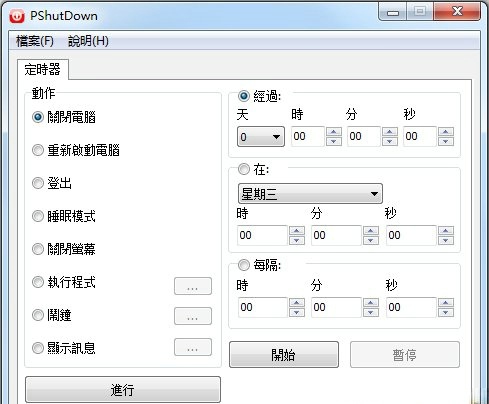Choose the 鬧鐘 action

coord(52,315)
